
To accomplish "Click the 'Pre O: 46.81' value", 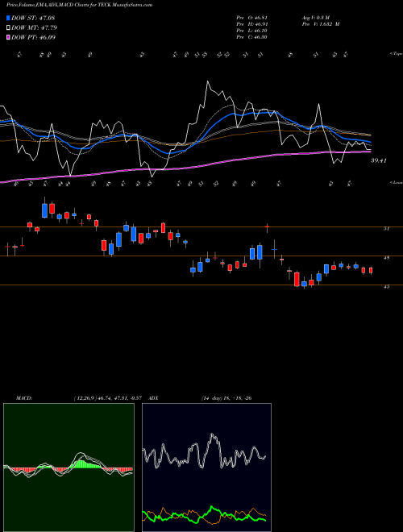I will 251,18.
